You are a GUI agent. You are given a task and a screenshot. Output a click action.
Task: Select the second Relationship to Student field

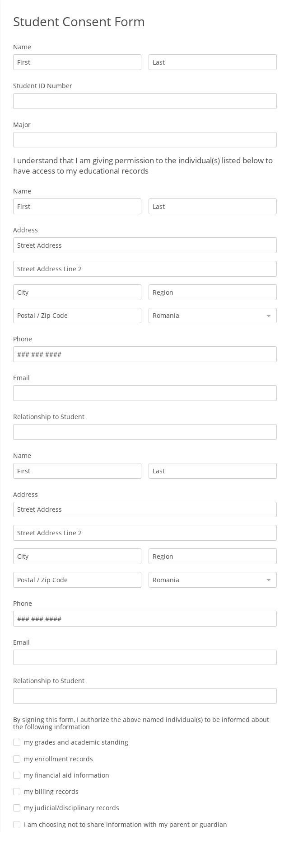coord(144,696)
